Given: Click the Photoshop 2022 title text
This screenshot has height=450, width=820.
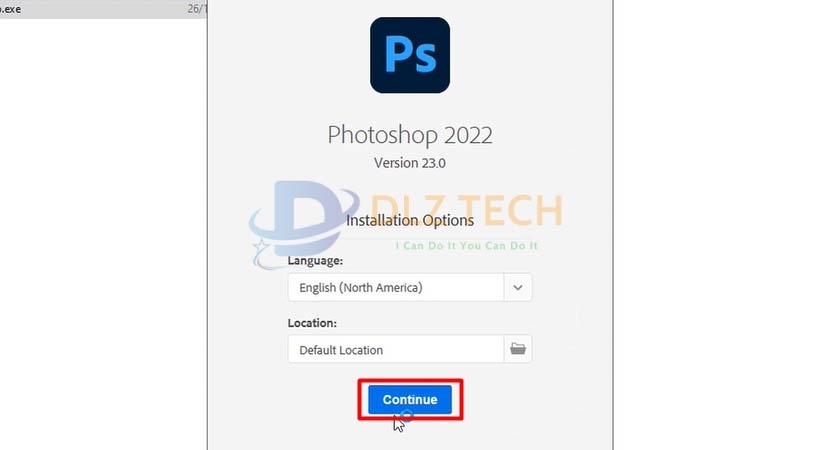Looking at the screenshot, I should pos(410,135).
